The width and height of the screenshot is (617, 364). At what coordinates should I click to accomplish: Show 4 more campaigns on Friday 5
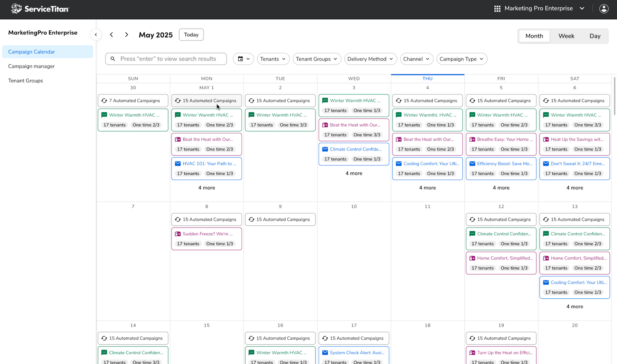point(501,188)
